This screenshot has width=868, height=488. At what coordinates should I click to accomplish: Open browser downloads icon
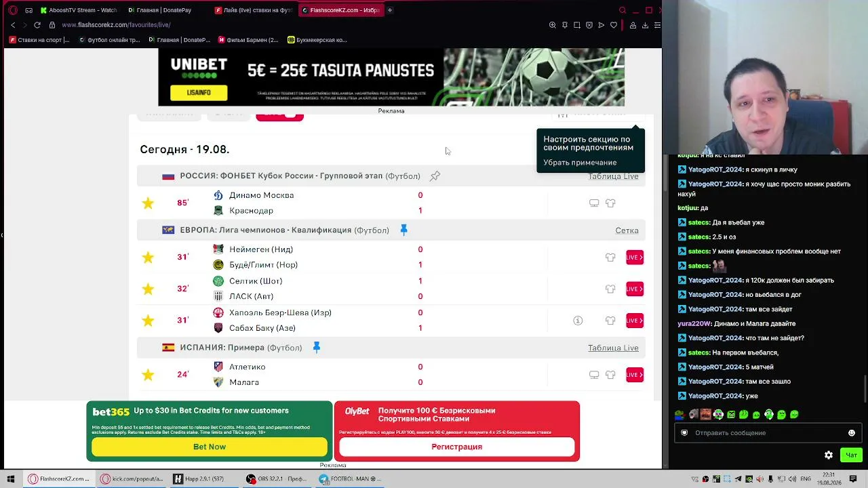pos(645,25)
